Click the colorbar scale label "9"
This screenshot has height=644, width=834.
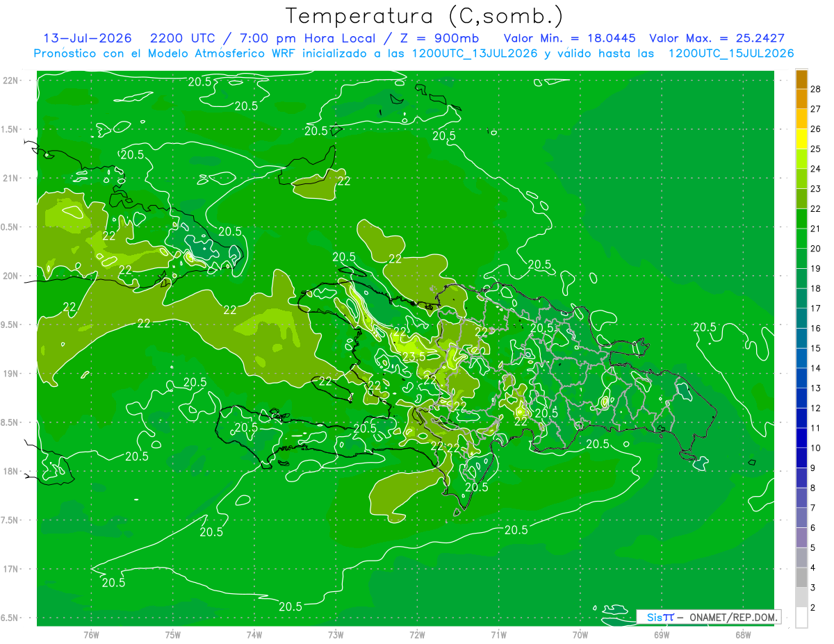[814, 468]
